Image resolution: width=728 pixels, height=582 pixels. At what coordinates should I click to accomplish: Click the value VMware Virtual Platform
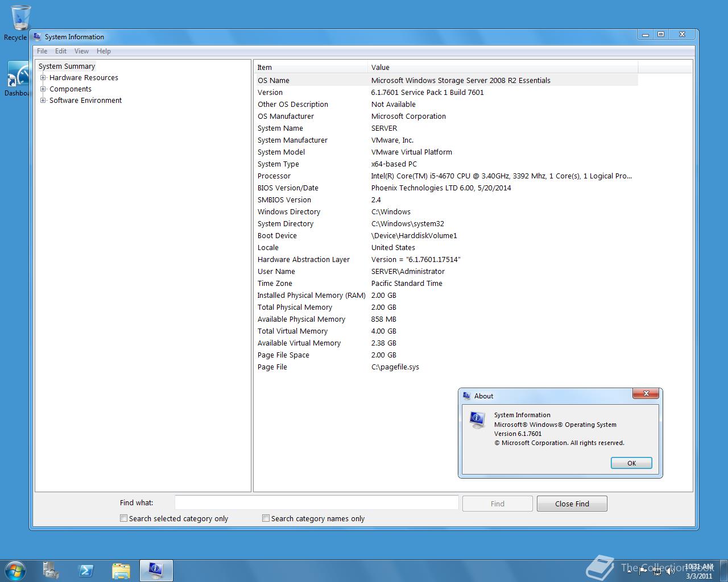412,152
